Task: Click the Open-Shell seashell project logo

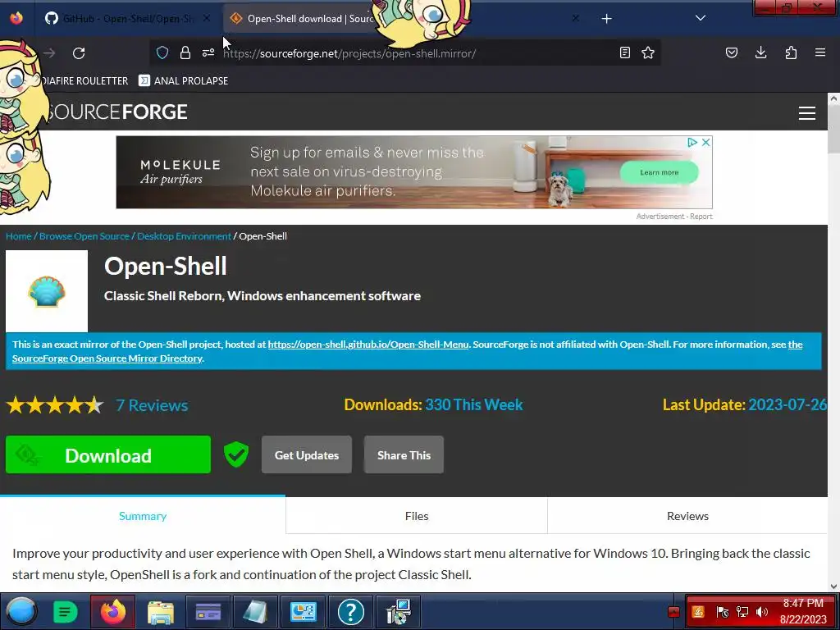Action: 47,291
